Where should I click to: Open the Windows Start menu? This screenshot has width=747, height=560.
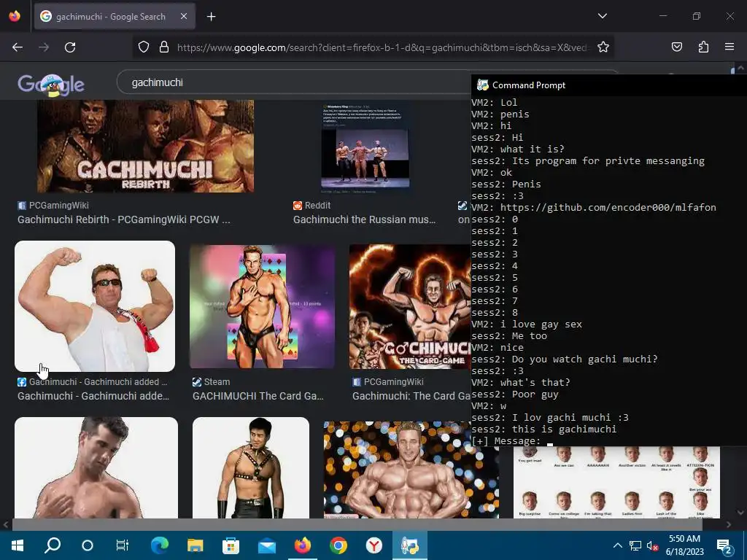[x=18, y=545]
